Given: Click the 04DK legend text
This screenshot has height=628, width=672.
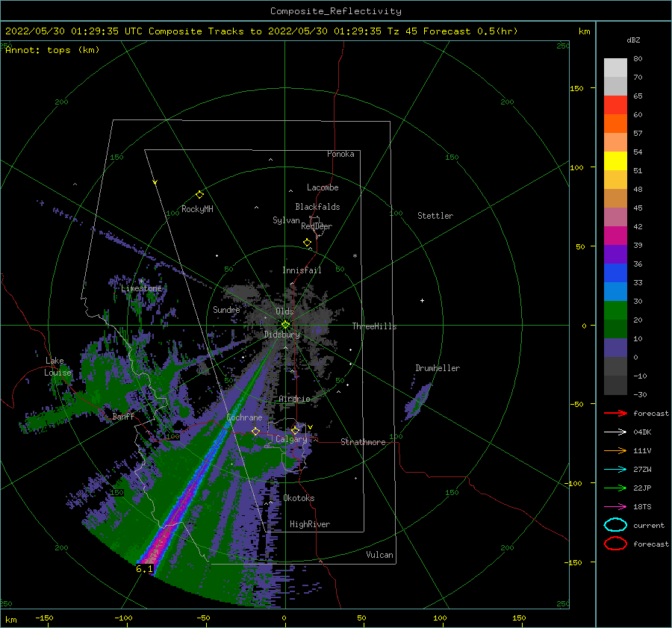Looking at the screenshot, I should pos(642,432).
